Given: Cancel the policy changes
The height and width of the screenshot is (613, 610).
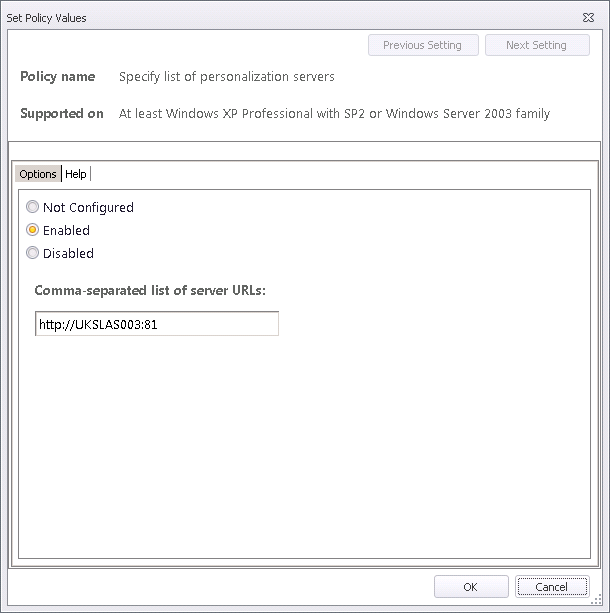Looking at the screenshot, I should click(552, 586).
